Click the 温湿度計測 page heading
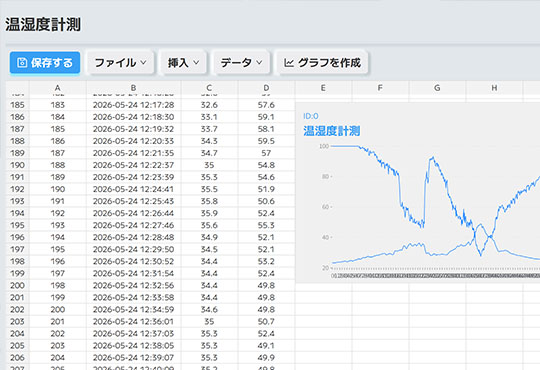This screenshot has height=370, width=540. (43, 24)
